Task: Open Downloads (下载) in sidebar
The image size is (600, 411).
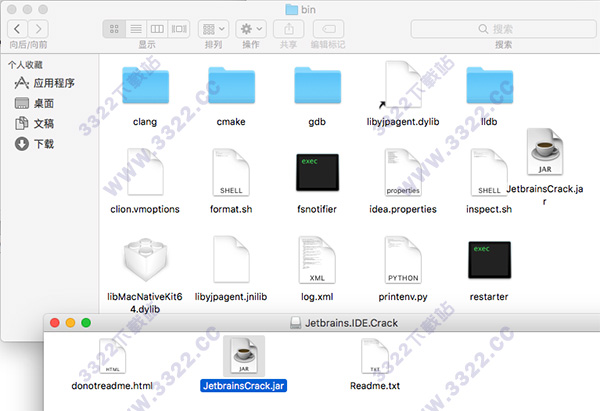Action: click(34, 144)
